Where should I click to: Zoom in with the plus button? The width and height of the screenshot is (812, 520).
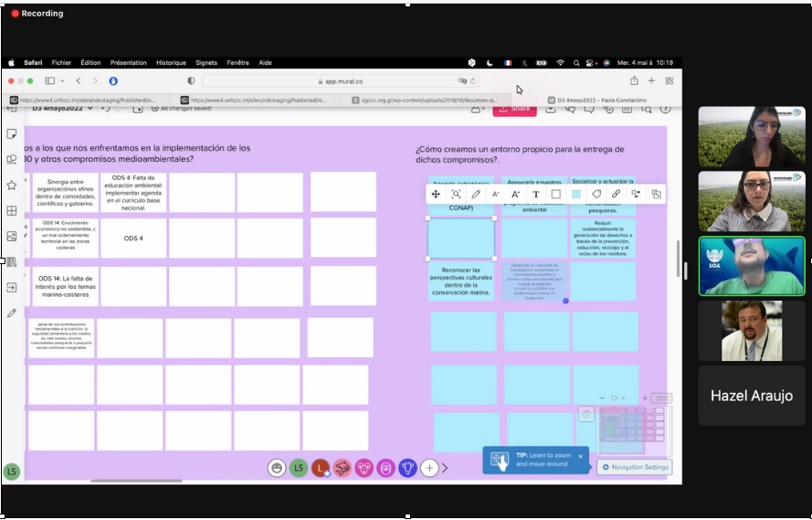pyautogui.click(x=645, y=398)
